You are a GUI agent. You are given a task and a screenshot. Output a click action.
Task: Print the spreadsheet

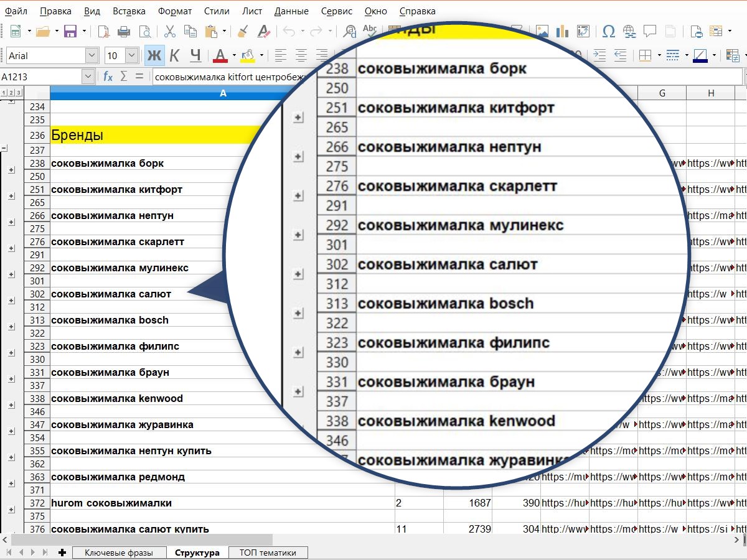(125, 31)
